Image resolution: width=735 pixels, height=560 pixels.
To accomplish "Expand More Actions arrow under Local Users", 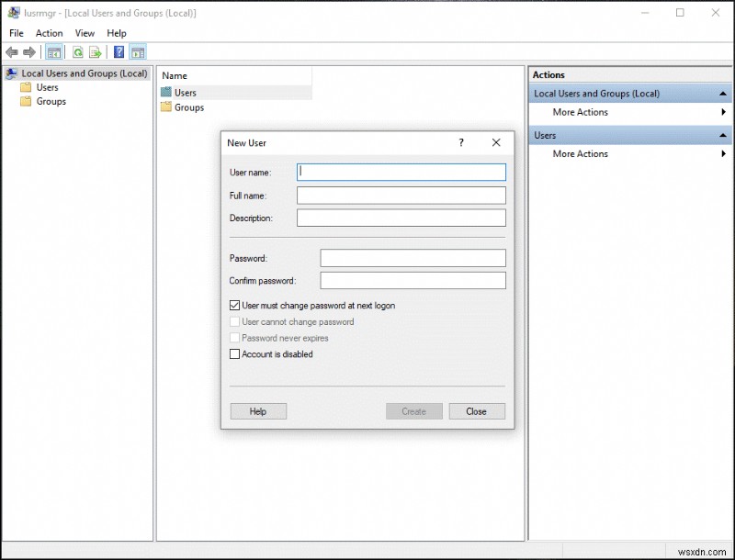I will (724, 112).
